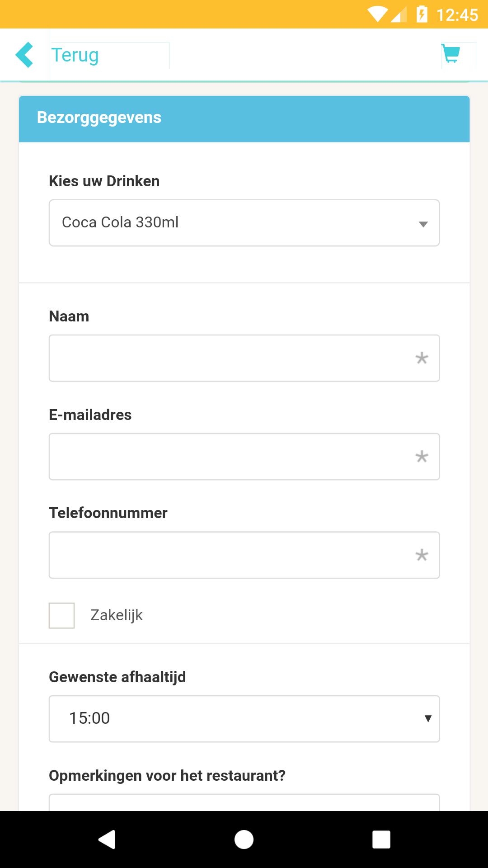Tap the Android back navigation triangle

click(107, 840)
